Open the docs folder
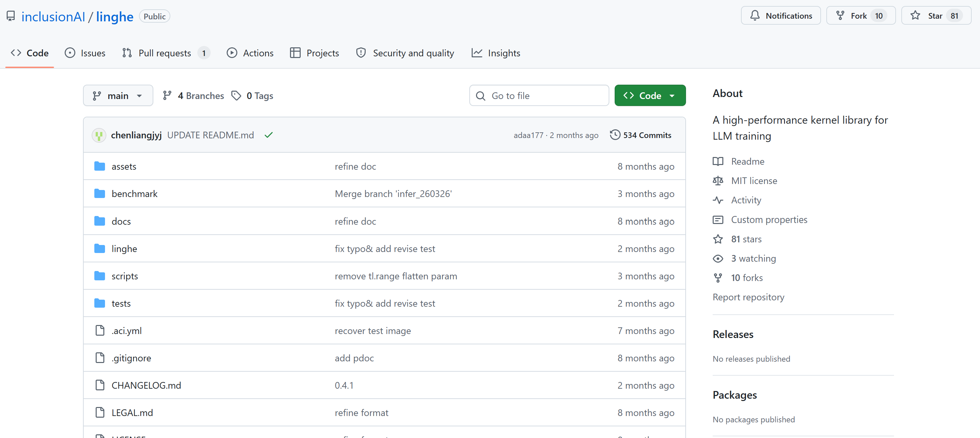 click(x=121, y=221)
